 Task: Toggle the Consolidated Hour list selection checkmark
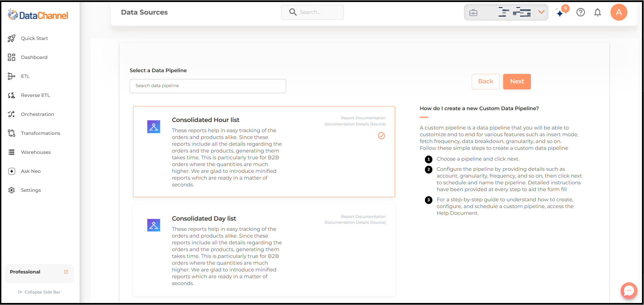[x=381, y=136]
